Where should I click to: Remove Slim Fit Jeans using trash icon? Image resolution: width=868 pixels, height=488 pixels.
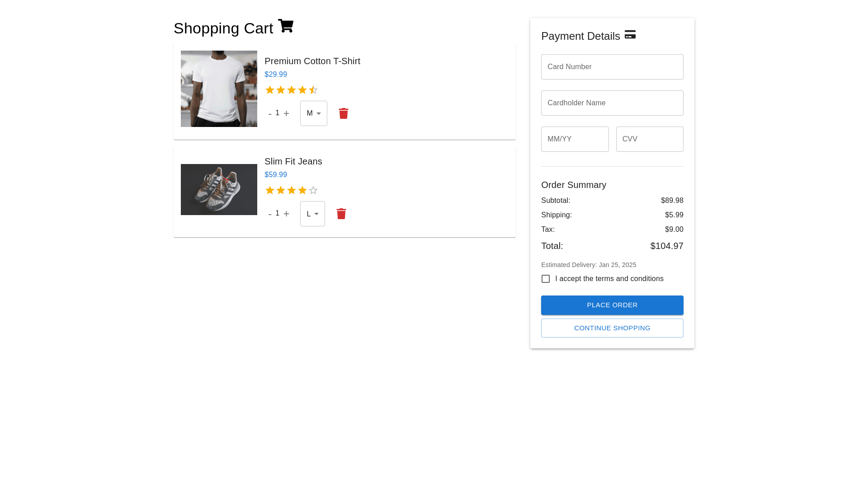click(x=341, y=214)
